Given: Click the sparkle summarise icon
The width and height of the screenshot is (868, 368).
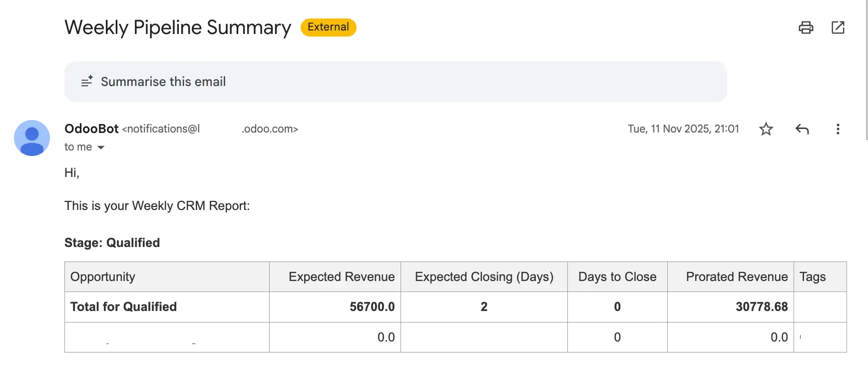Looking at the screenshot, I should point(87,81).
